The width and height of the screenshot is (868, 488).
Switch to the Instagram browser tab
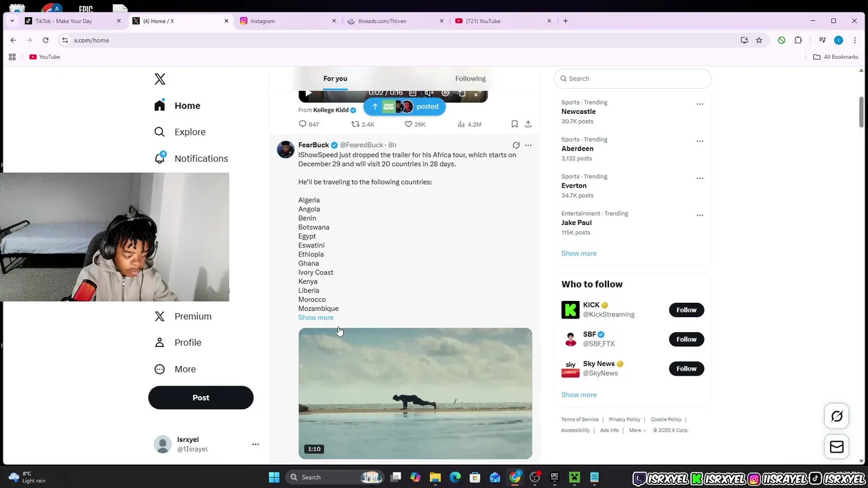click(288, 21)
